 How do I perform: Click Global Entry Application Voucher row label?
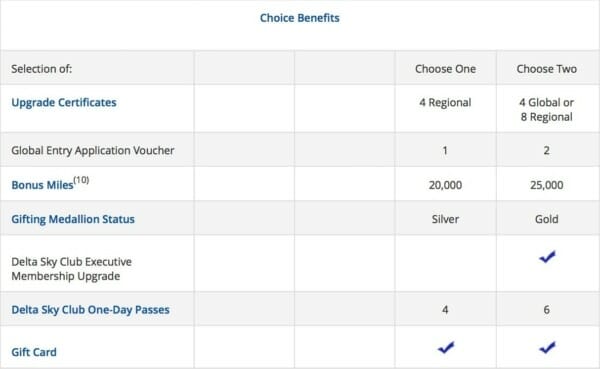(x=93, y=150)
